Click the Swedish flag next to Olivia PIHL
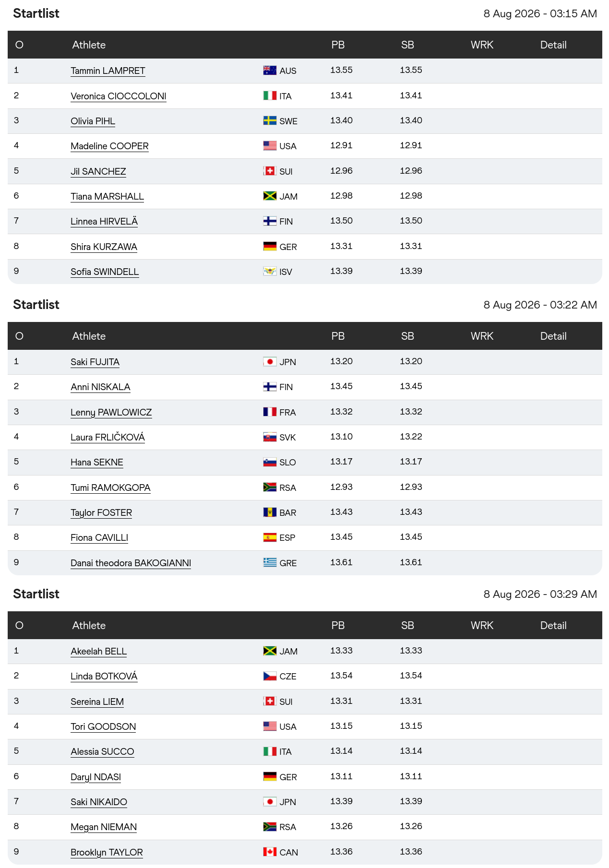609x868 pixels. [x=270, y=120]
